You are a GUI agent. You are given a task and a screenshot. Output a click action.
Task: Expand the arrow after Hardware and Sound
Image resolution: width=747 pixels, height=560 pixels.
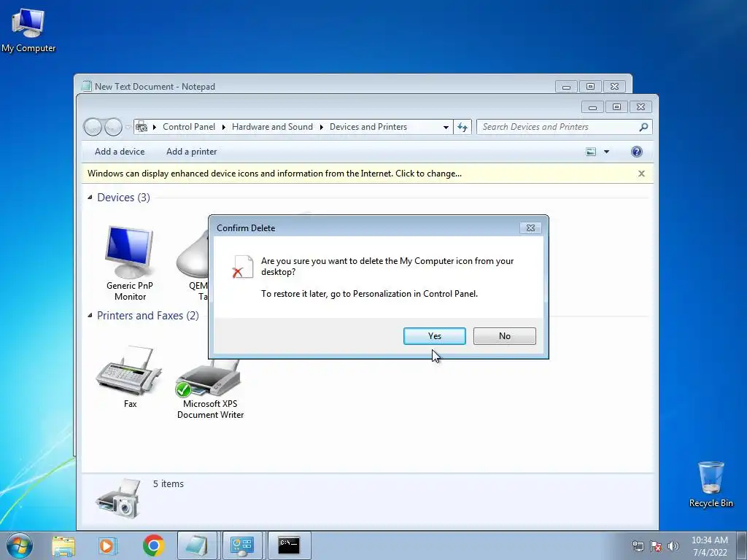pyautogui.click(x=321, y=127)
